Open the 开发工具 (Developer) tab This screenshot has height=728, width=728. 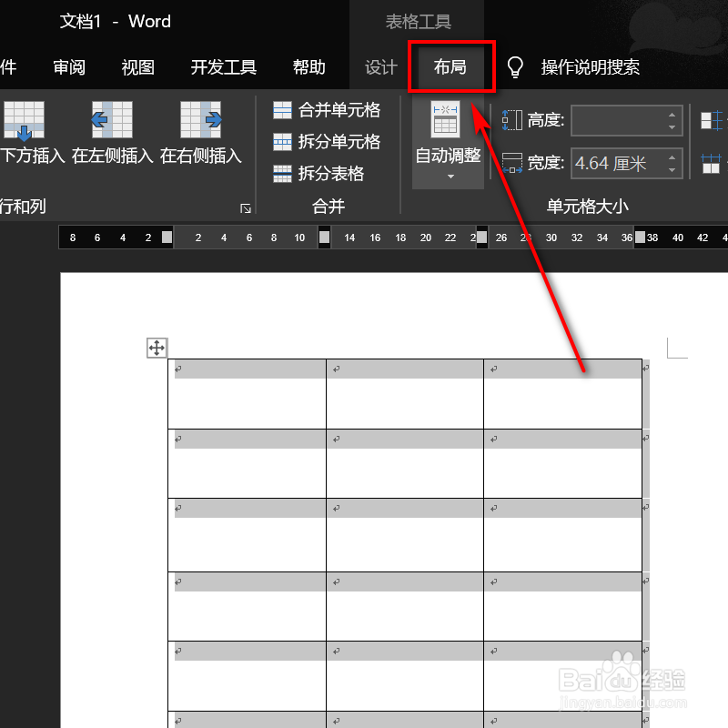223,67
